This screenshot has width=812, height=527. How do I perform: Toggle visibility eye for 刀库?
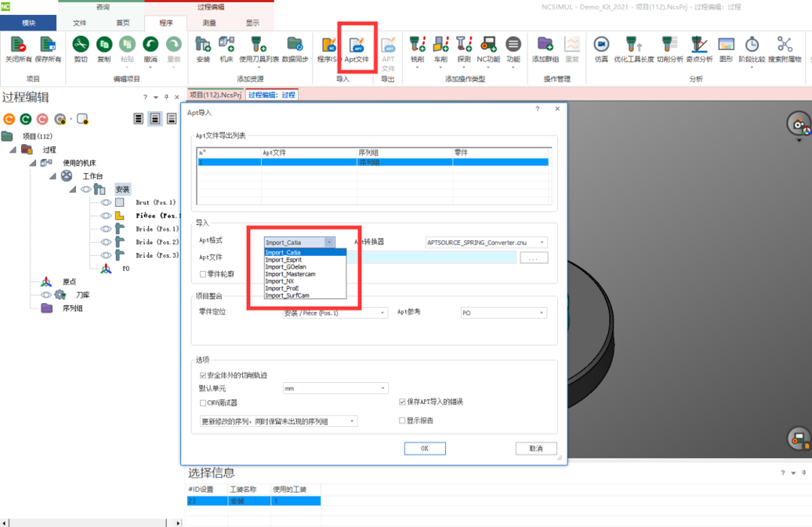(x=46, y=294)
